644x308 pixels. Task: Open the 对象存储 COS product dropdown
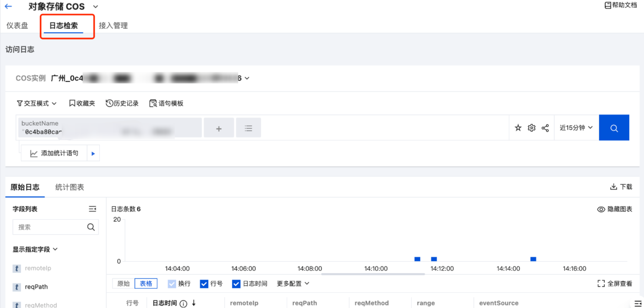[95, 7]
